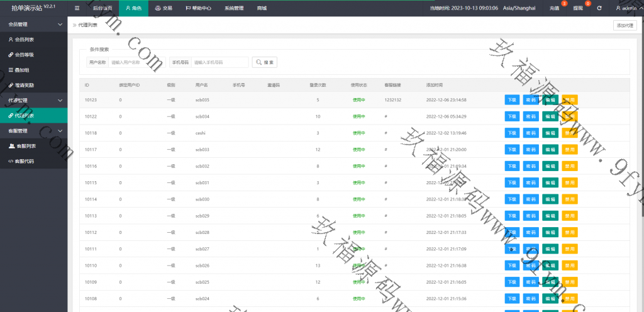The image size is (644, 312).
Task: Click the 添加代理 button
Action: [625, 25]
